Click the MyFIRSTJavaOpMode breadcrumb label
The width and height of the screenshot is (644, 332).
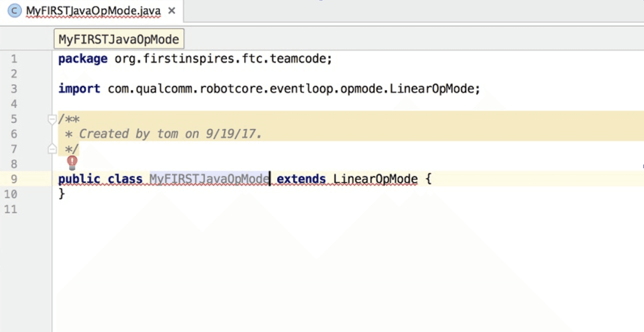(x=119, y=39)
